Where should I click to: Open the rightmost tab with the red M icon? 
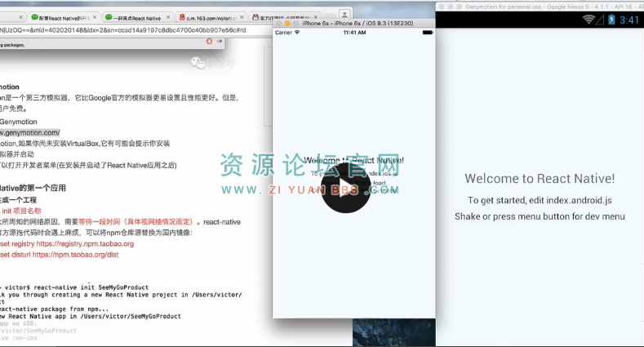click(x=284, y=18)
